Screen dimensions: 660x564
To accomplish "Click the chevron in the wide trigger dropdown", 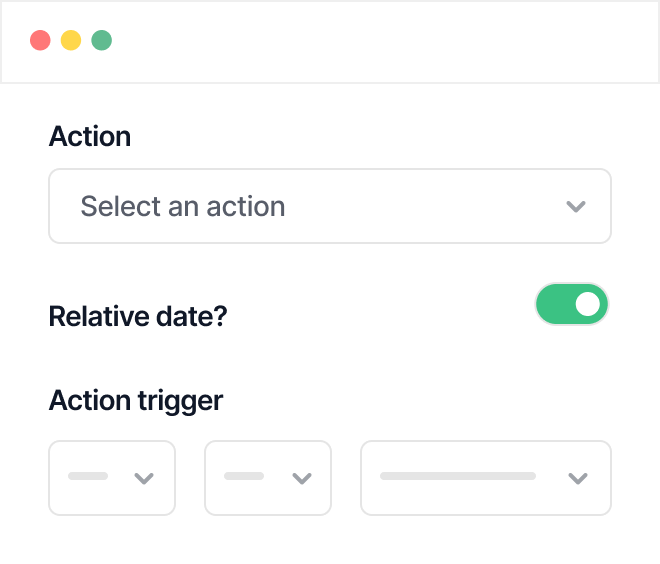I will [x=577, y=478].
